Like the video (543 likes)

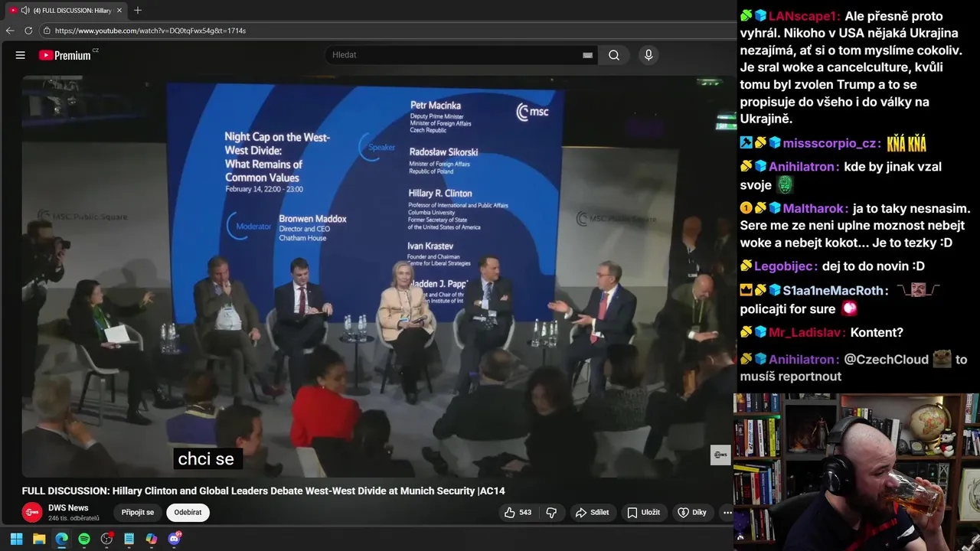pyautogui.click(x=518, y=513)
